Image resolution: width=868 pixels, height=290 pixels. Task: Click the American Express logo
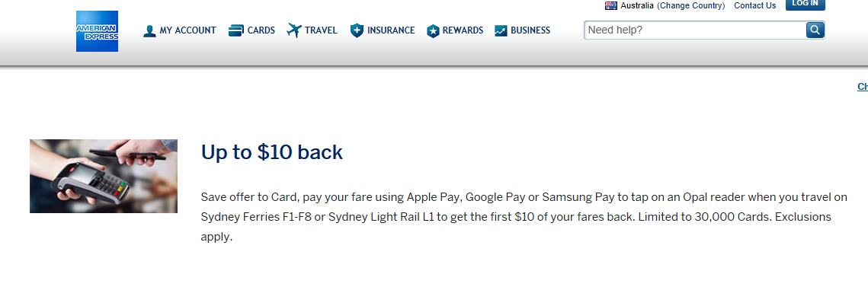[x=97, y=31]
